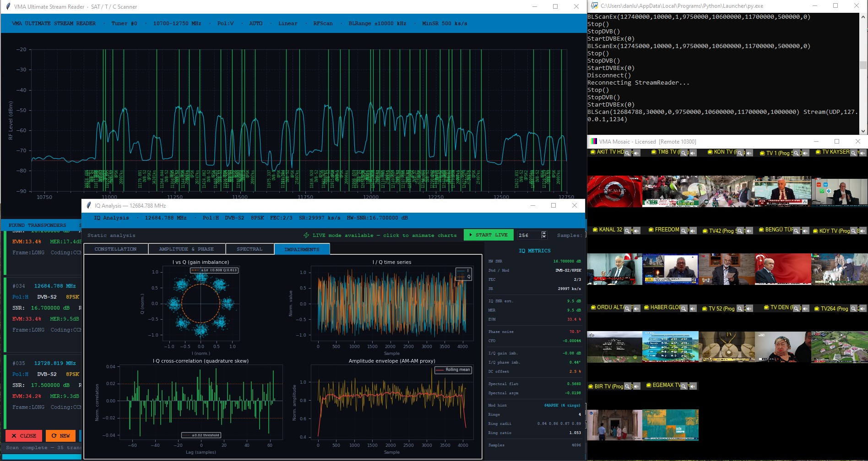Toggle speaker icon on TV 1 tile
868x461 pixels.
click(x=806, y=153)
